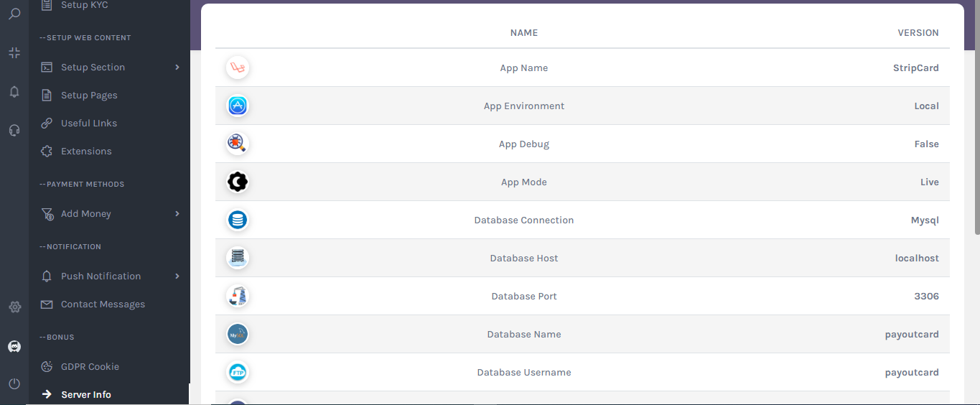Open notifications bell in left rail
Image resolution: width=980 pixels, height=405 pixels.
click(x=14, y=91)
